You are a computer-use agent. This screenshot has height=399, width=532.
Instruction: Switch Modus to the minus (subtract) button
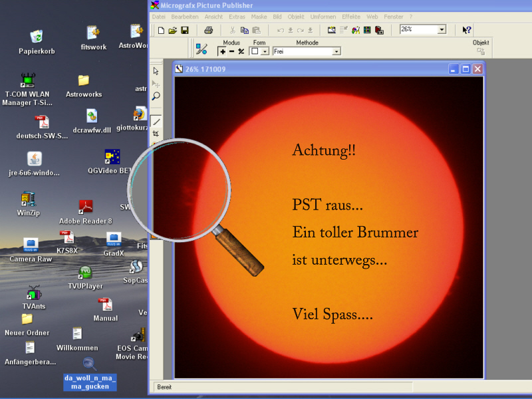231,51
